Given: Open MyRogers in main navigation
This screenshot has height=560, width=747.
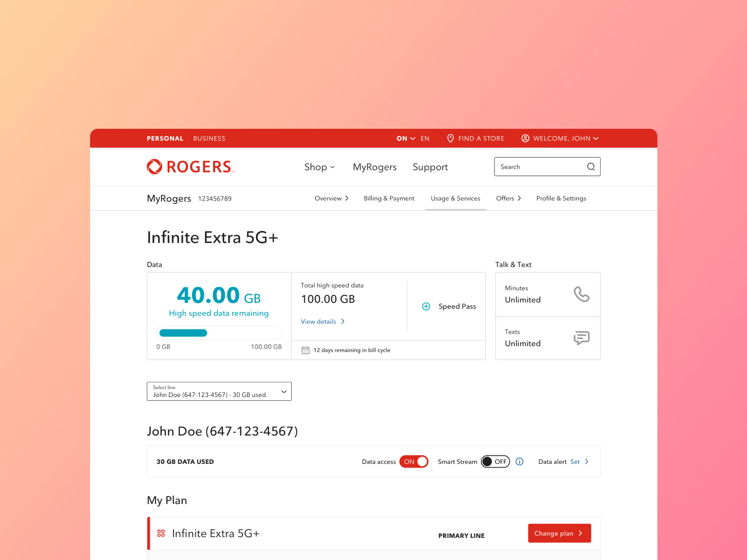Looking at the screenshot, I should click(374, 167).
